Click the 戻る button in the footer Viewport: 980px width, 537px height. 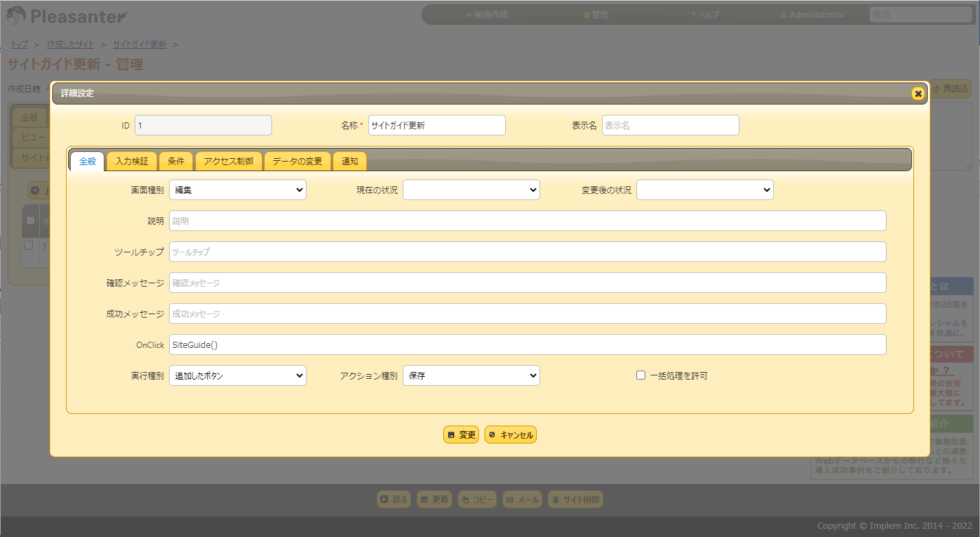pyautogui.click(x=394, y=500)
